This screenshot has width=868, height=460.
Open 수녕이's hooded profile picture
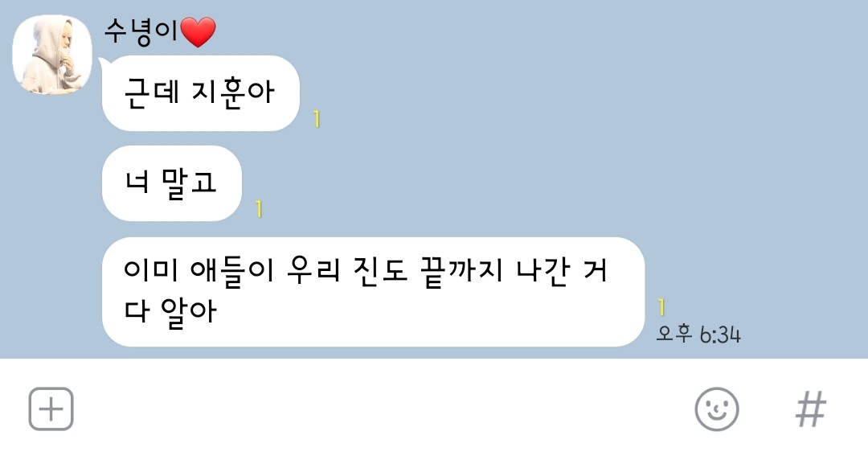(52, 55)
